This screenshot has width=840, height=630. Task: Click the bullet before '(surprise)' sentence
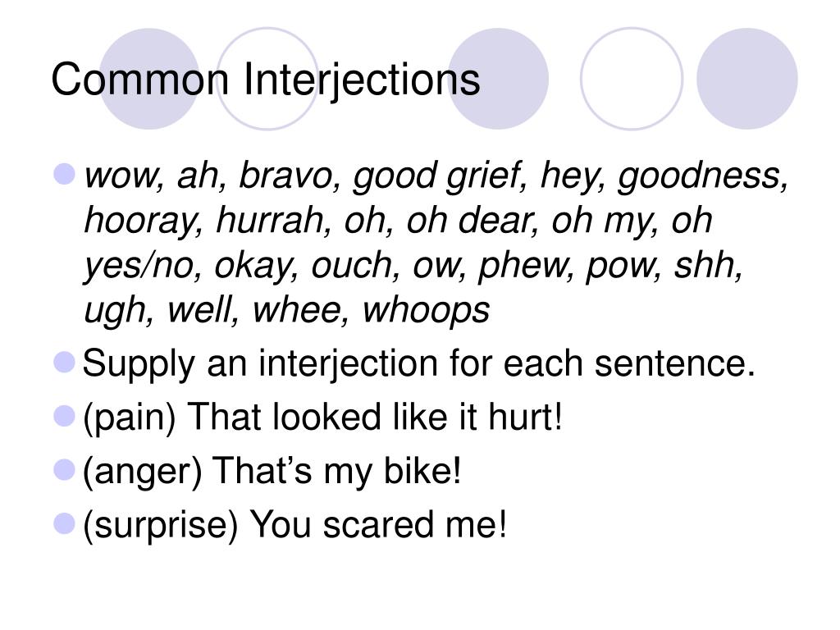[x=64, y=523]
